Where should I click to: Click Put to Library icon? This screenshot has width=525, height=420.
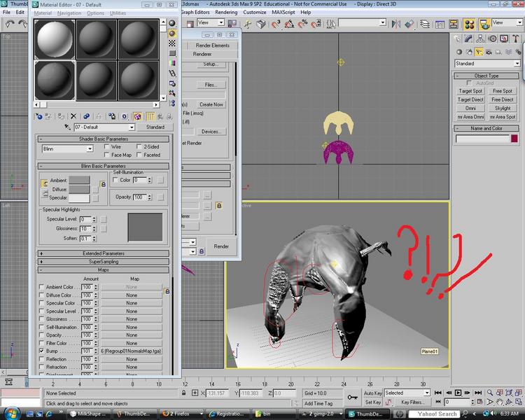[111, 117]
